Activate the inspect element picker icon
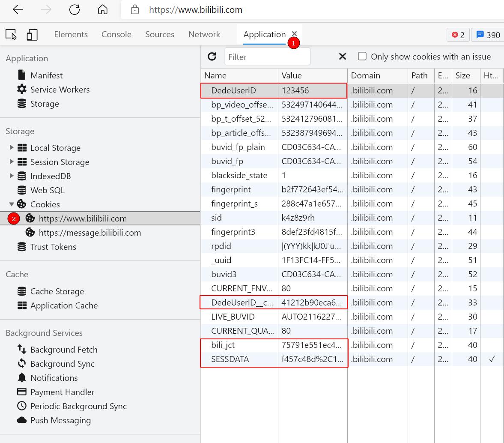This screenshot has height=443, width=504. pyautogui.click(x=11, y=34)
